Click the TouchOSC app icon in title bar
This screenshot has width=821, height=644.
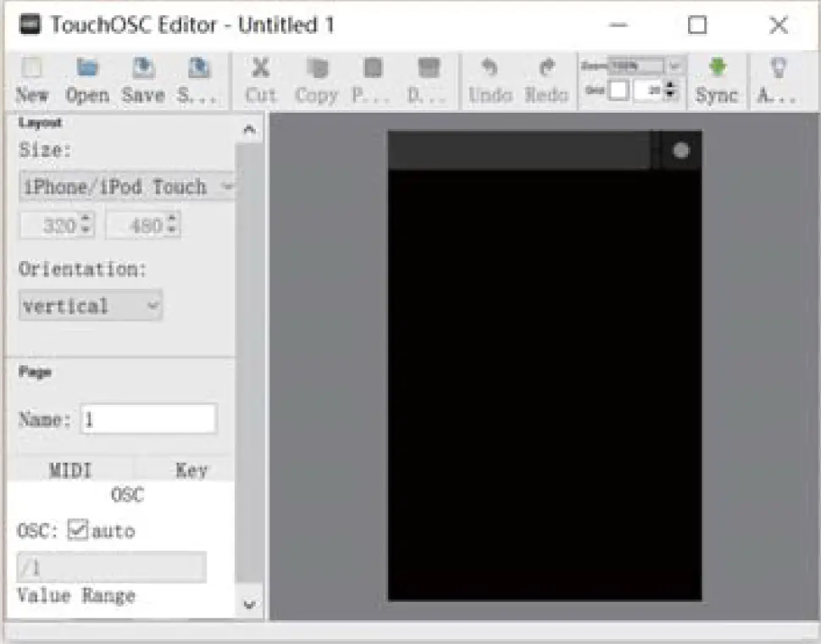click(x=30, y=25)
